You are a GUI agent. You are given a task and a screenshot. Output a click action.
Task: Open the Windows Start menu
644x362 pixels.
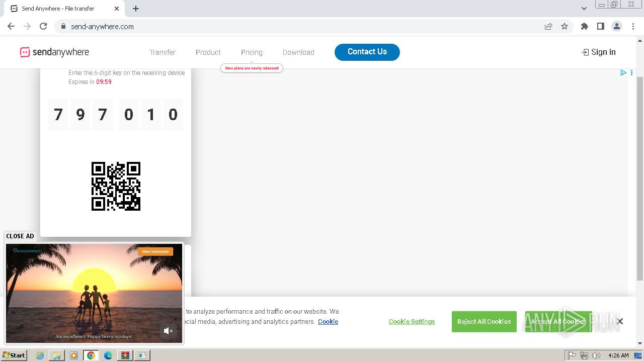click(x=14, y=355)
